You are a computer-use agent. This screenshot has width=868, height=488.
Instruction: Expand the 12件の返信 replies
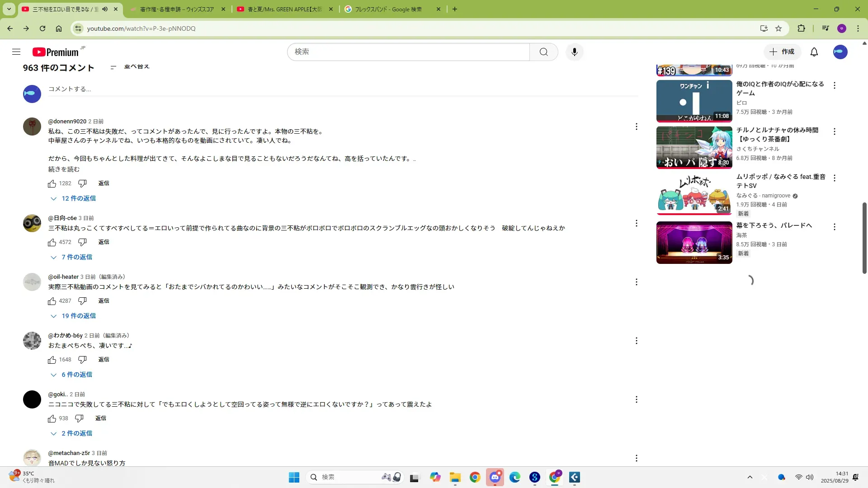(78, 198)
